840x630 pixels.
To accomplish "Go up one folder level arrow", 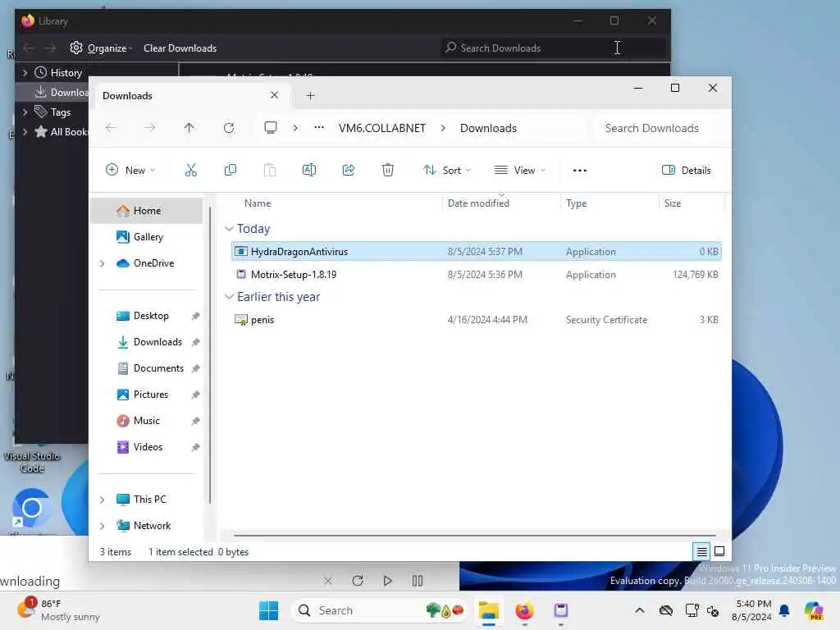I will (x=189, y=128).
